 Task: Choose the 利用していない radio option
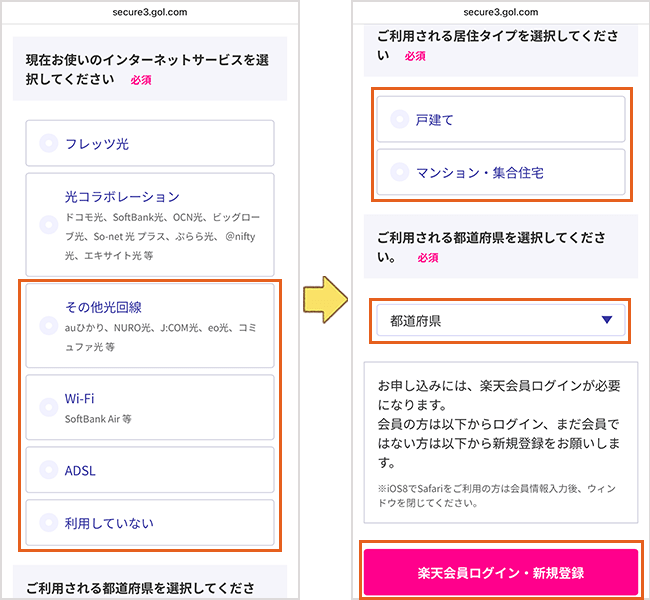point(150,522)
